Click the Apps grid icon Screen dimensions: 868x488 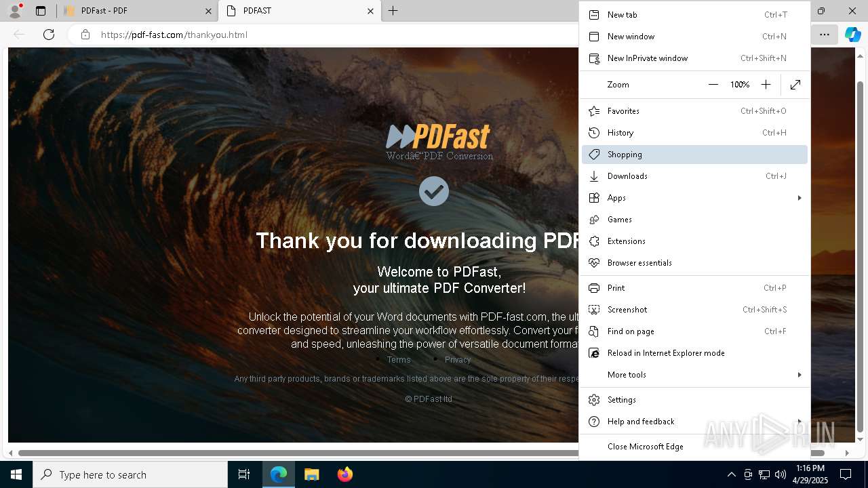click(x=594, y=198)
